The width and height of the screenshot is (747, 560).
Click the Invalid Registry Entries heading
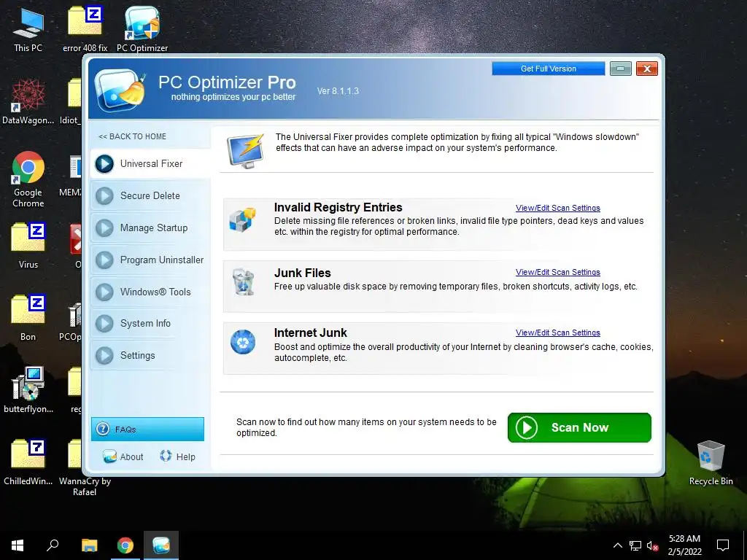coord(338,207)
